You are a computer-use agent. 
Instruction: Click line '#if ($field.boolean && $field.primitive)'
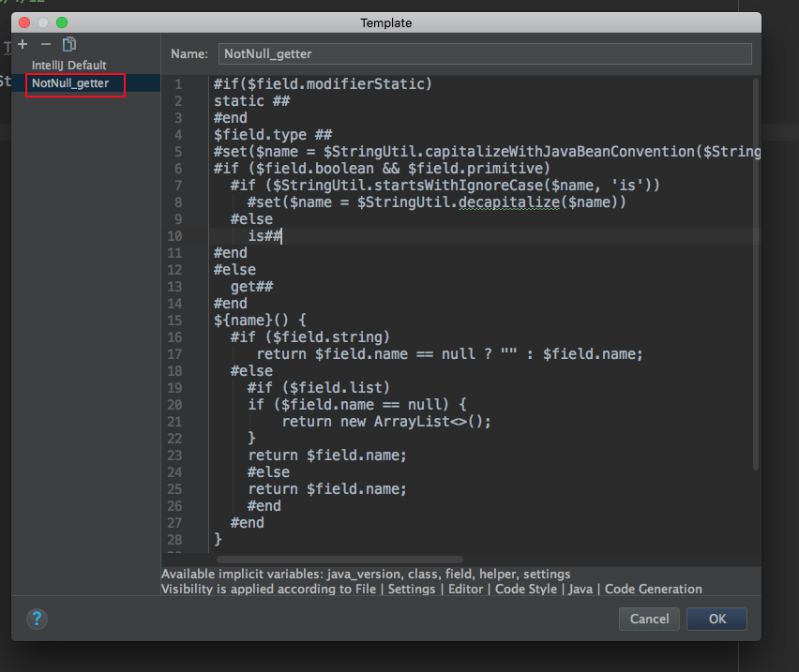(382, 169)
